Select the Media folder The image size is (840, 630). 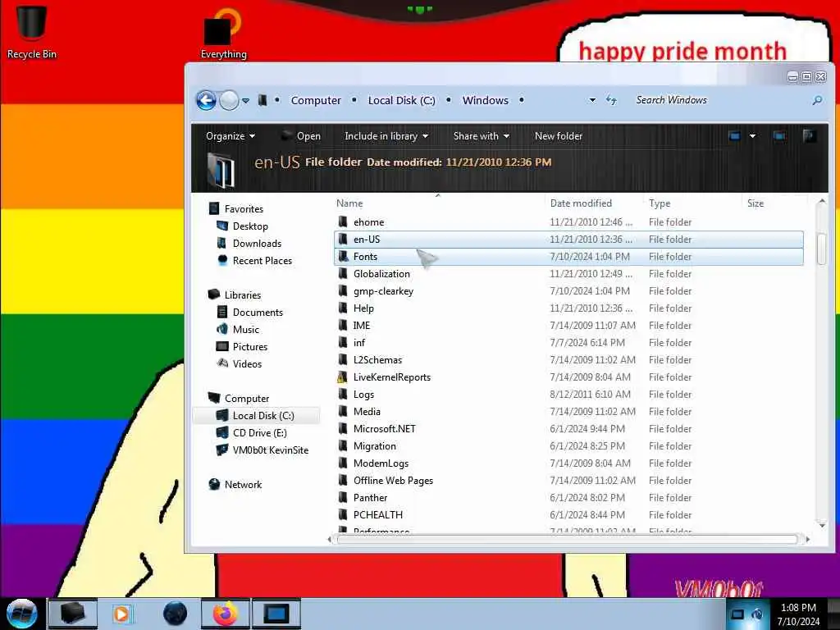coord(367,412)
